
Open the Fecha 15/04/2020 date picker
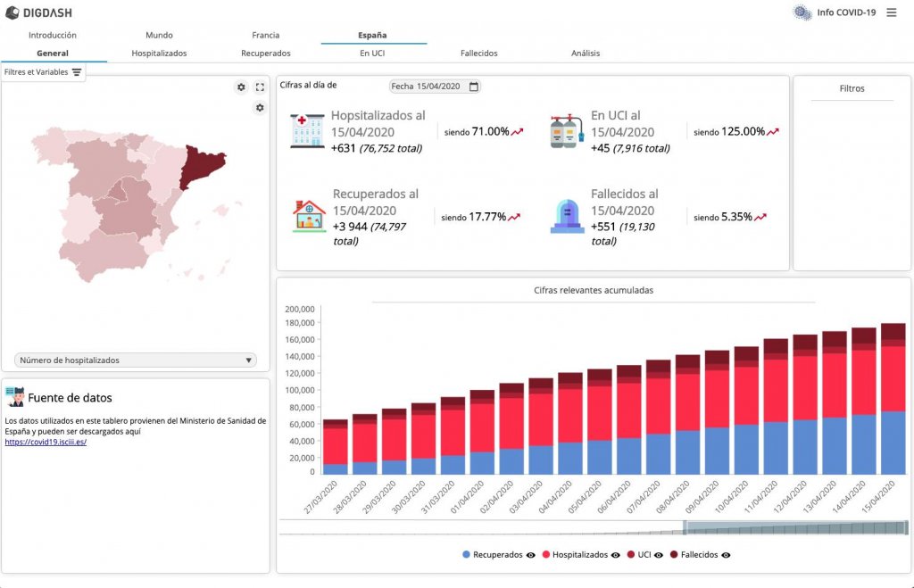(435, 87)
